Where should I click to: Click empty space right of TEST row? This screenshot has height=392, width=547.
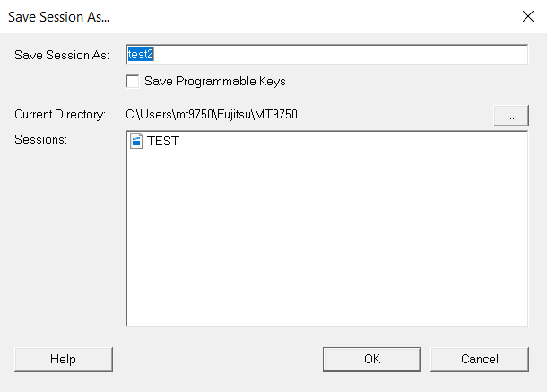pyautogui.click(x=352, y=141)
